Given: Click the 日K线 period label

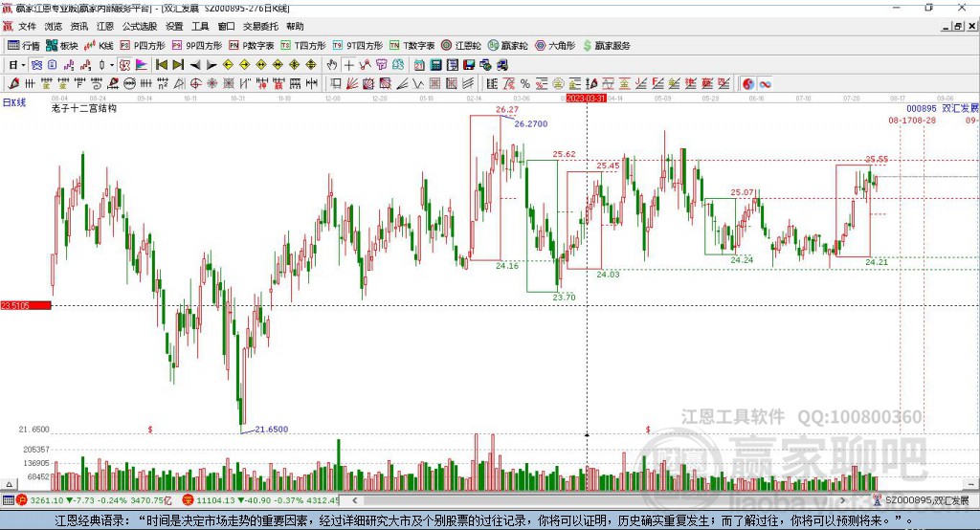Looking at the screenshot, I should pos(14,102).
